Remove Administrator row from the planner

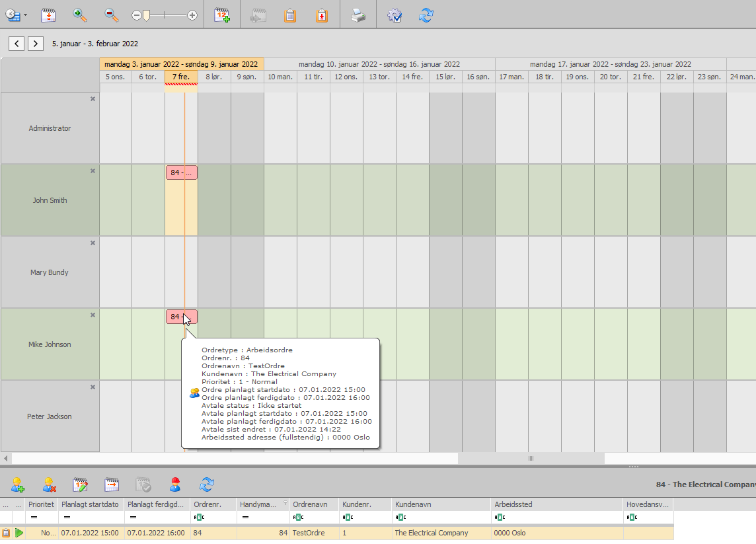[x=93, y=99]
